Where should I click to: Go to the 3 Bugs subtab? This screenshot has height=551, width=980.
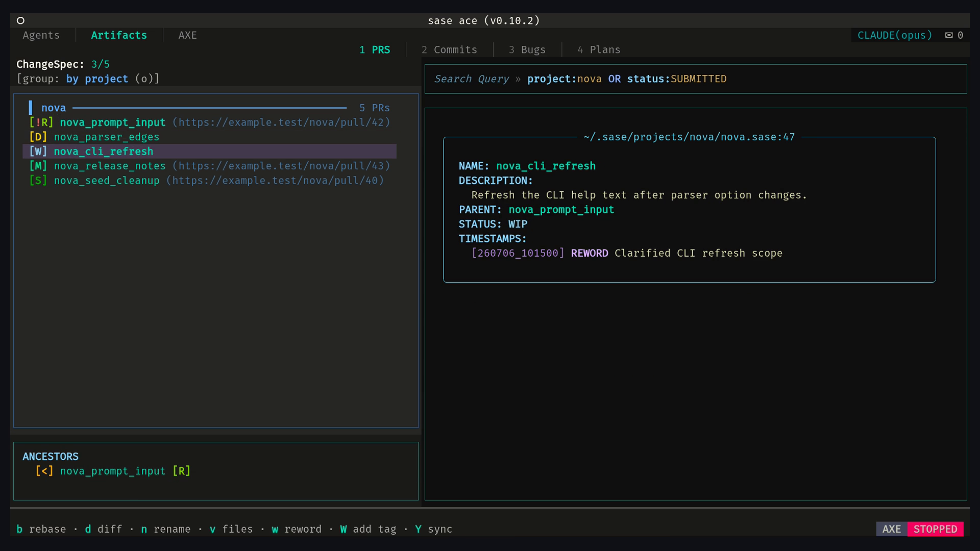click(527, 50)
